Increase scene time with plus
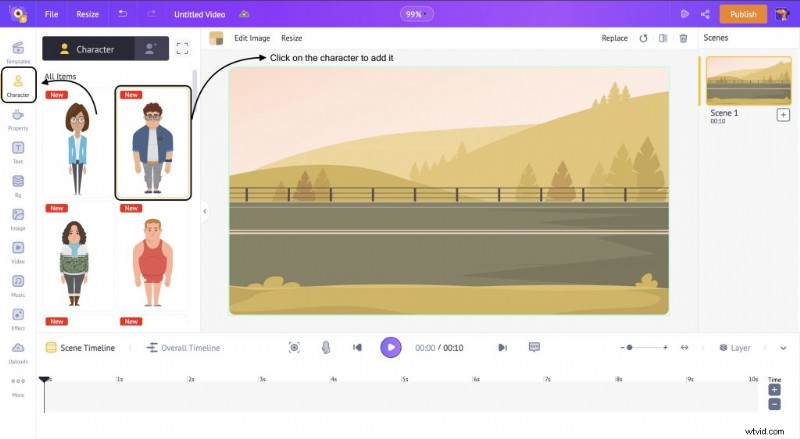Image resolution: width=800 pixels, height=439 pixels. (774, 391)
